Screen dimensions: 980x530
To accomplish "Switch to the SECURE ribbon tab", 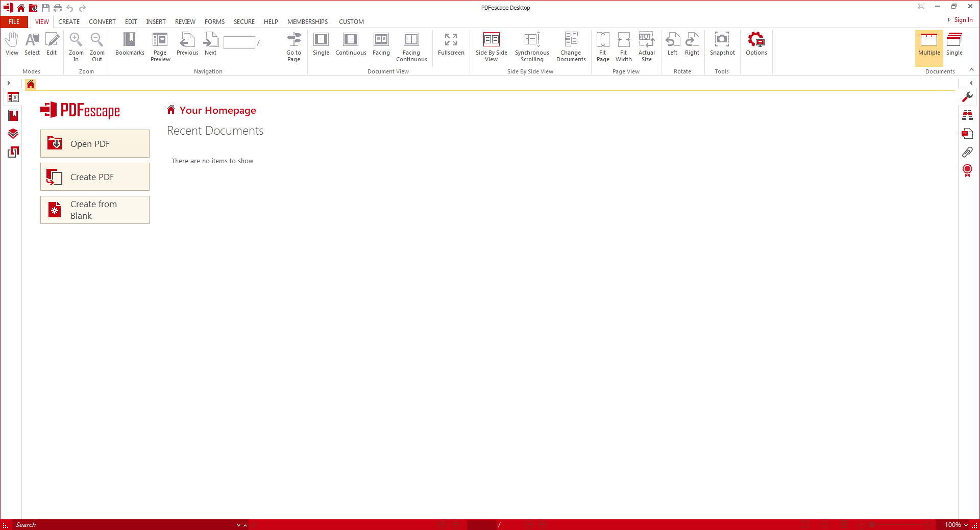I will (x=244, y=22).
